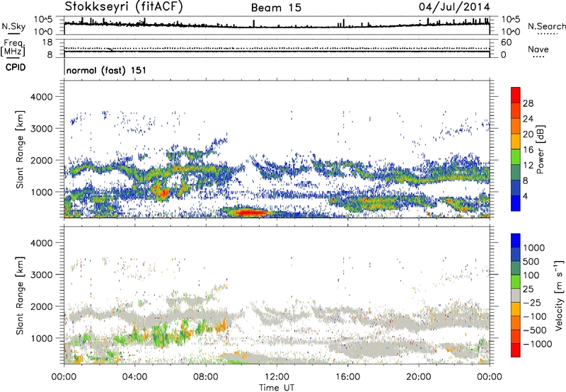566x392 pixels.
Task: Click the '04:00' time axis tick label
Action: [134, 377]
